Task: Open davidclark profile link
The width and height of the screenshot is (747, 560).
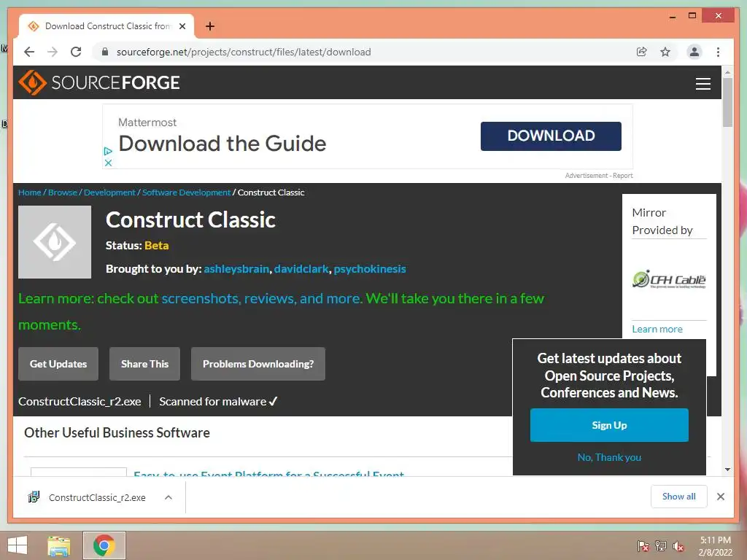Action: 301,269
